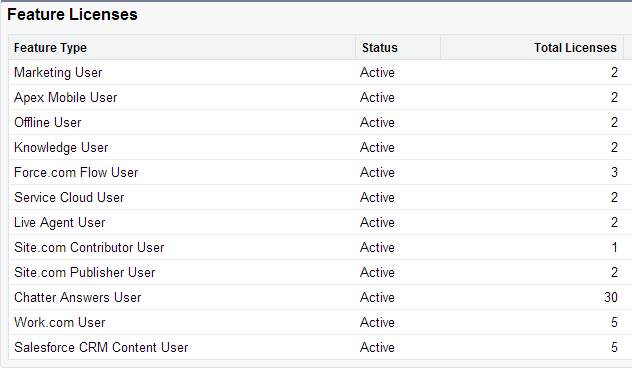
Task: Click Active status of Salesforce CRM Content User
Action: click(377, 347)
